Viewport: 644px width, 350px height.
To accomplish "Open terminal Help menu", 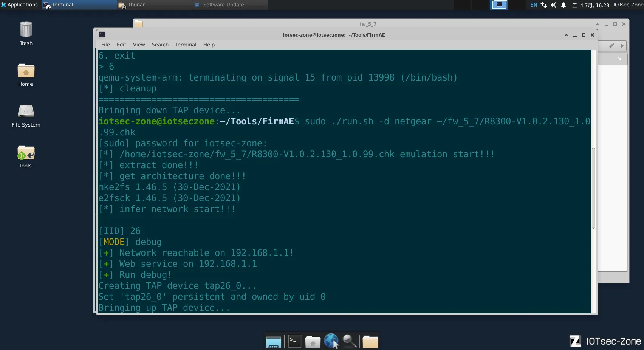I will (209, 45).
